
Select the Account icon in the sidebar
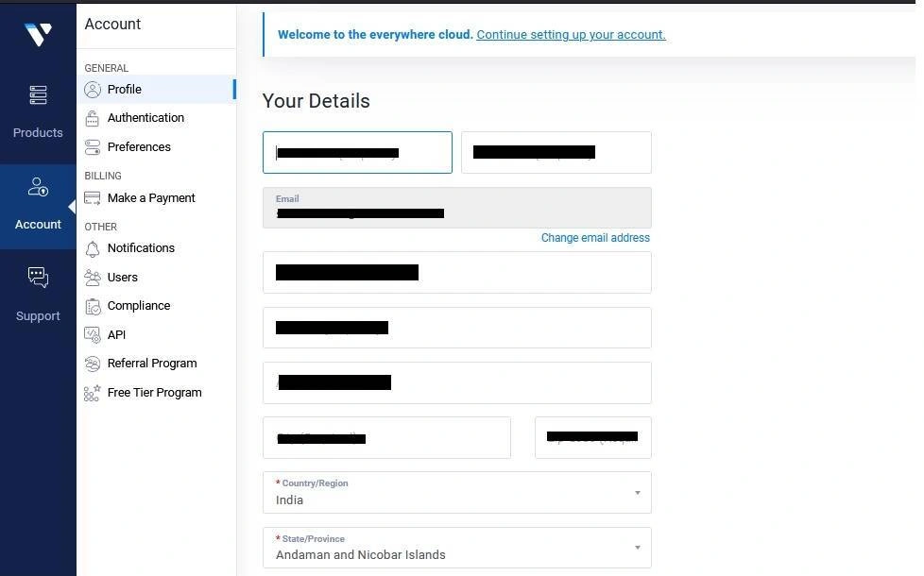pyautogui.click(x=38, y=199)
